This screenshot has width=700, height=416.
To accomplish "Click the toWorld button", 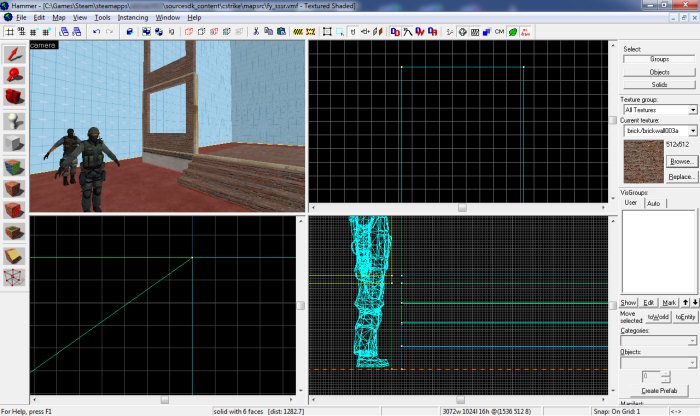I will tap(658, 316).
